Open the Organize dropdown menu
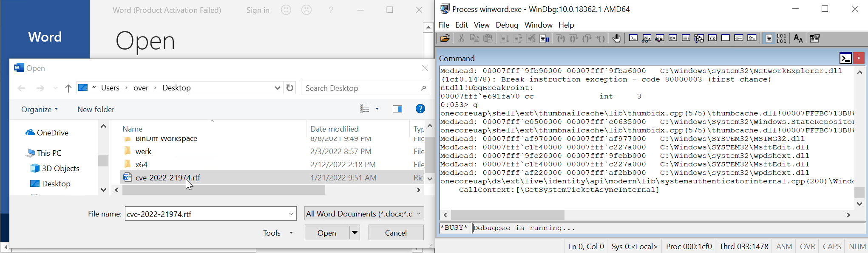The height and width of the screenshot is (253, 868). pos(40,110)
